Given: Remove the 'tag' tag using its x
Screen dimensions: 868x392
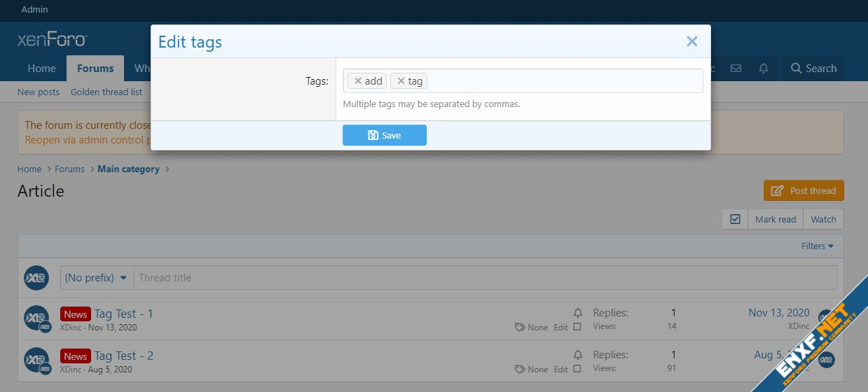Looking at the screenshot, I should pyautogui.click(x=401, y=81).
